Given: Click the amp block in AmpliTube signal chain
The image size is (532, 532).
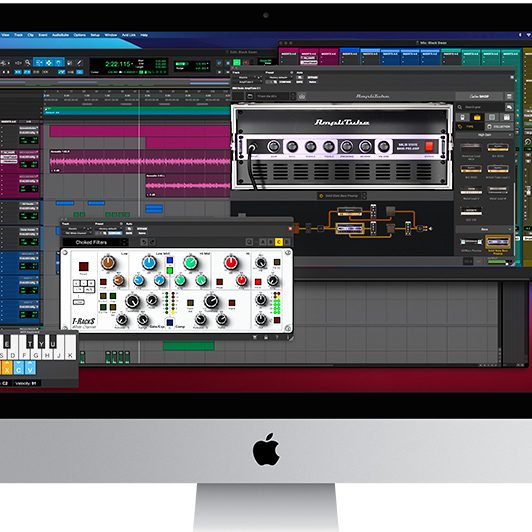Looking at the screenshot, I should [349, 228].
